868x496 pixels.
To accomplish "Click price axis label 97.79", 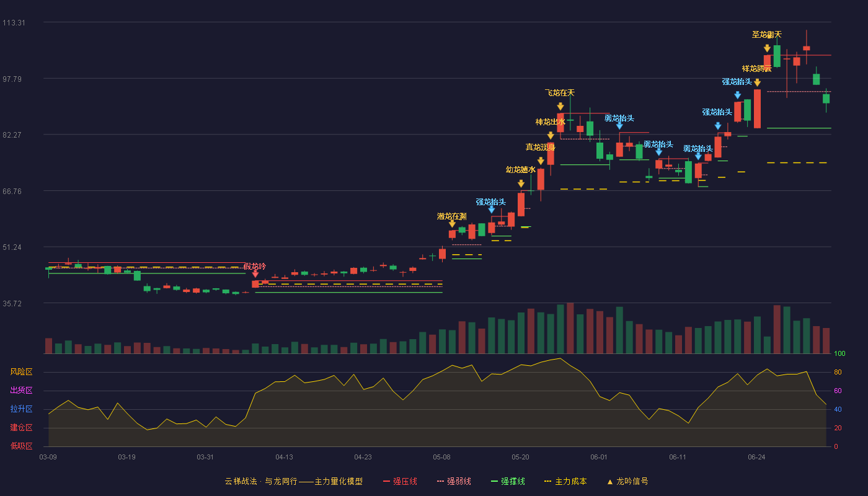I will pyautogui.click(x=14, y=79).
